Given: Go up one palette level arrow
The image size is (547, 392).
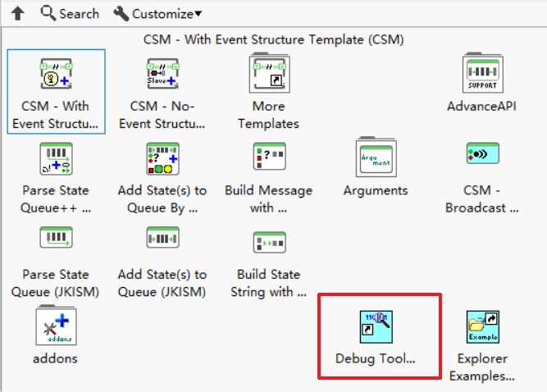Looking at the screenshot, I should [x=18, y=14].
